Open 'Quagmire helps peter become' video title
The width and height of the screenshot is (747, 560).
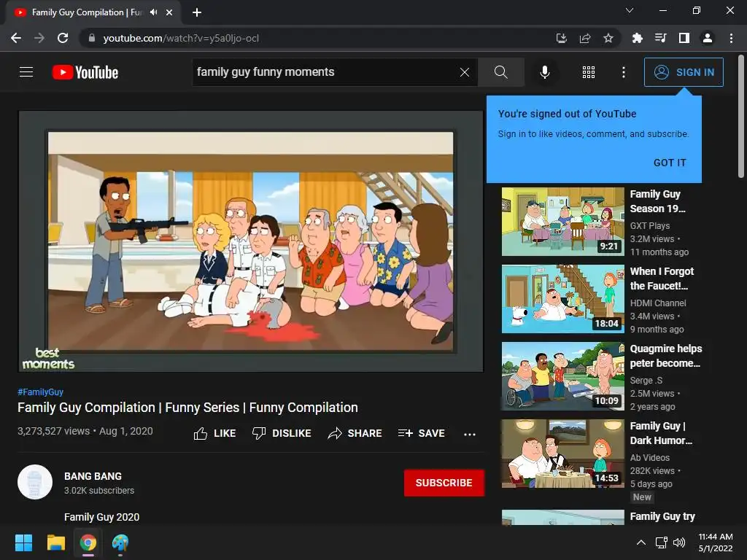(665, 356)
